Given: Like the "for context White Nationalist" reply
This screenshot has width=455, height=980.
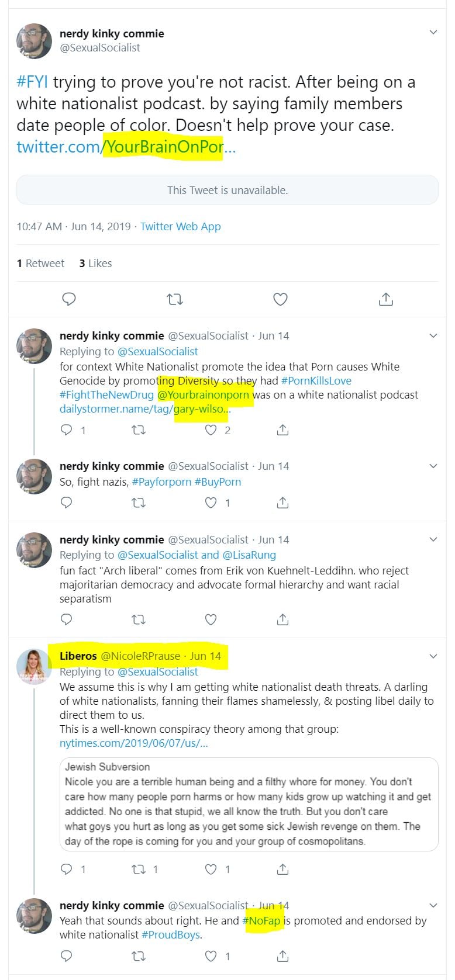Looking at the screenshot, I should (x=211, y=430).
